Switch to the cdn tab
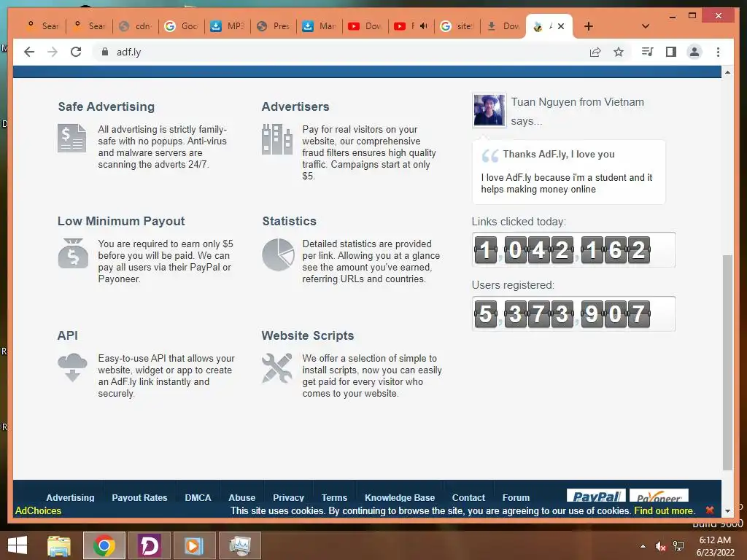Image resolution: width=747 pixels, height=560 pixels. 136,26
